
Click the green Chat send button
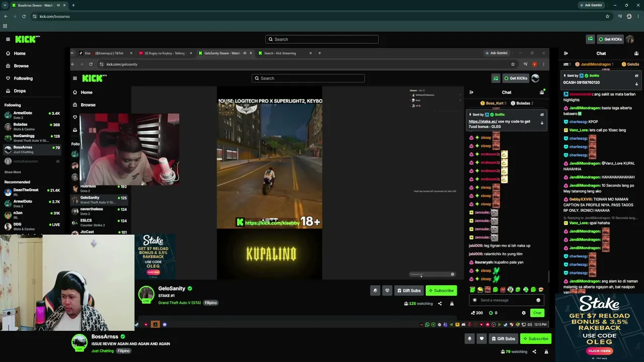pos(537,313)
